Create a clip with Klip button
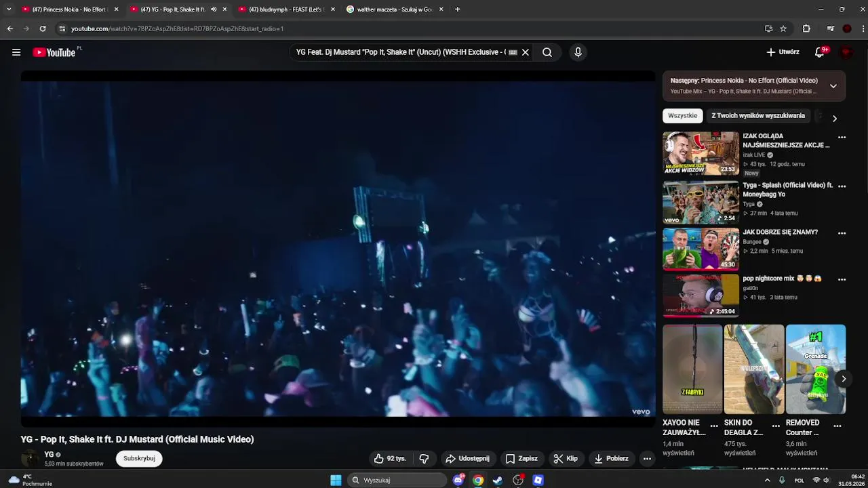The height and width of the screenshot is (488, 868). pos(566,459)
